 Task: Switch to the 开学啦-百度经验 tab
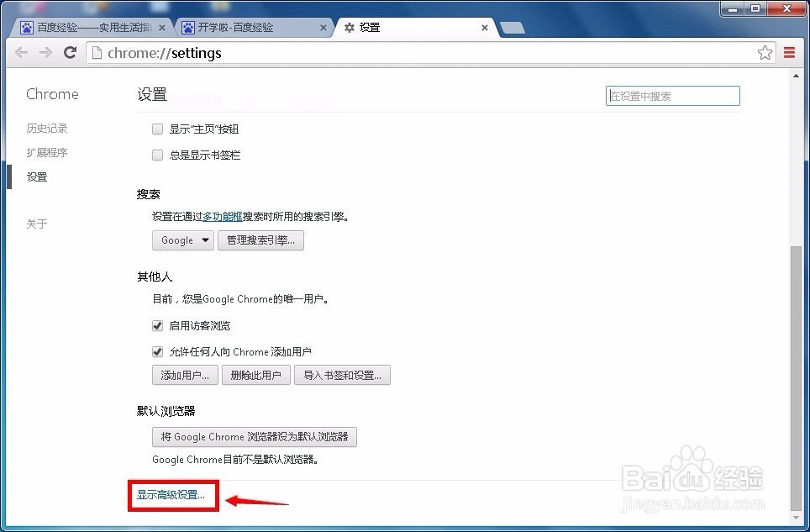[x=253, y=28]
